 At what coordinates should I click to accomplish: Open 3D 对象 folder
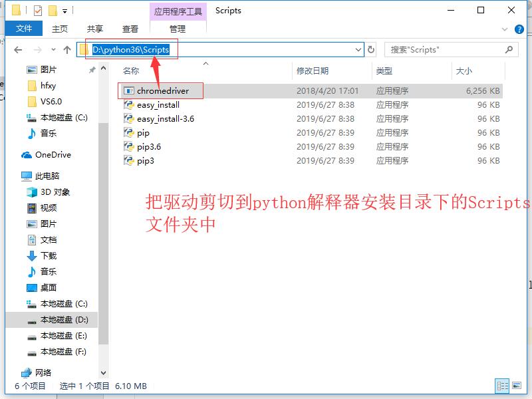click(48, 192)
